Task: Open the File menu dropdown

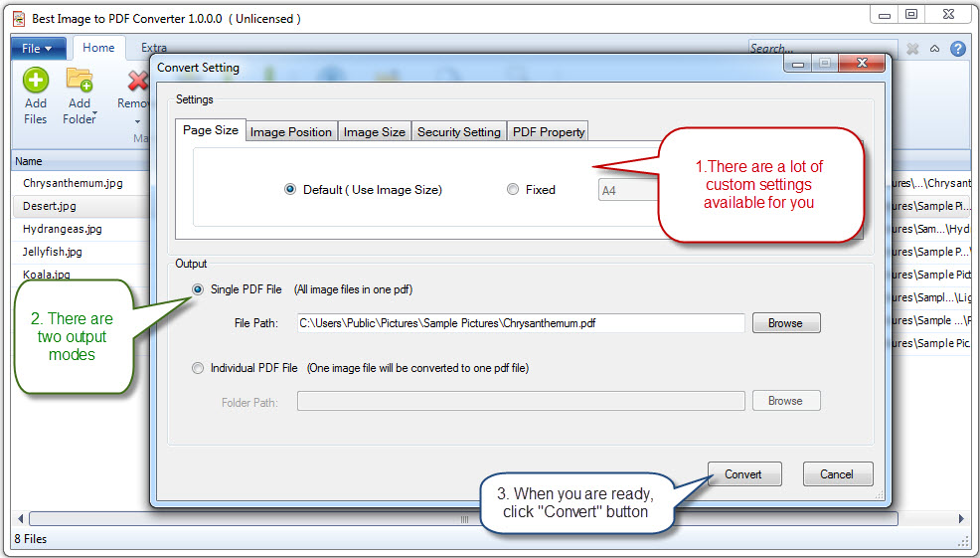Action: (37, 48)
